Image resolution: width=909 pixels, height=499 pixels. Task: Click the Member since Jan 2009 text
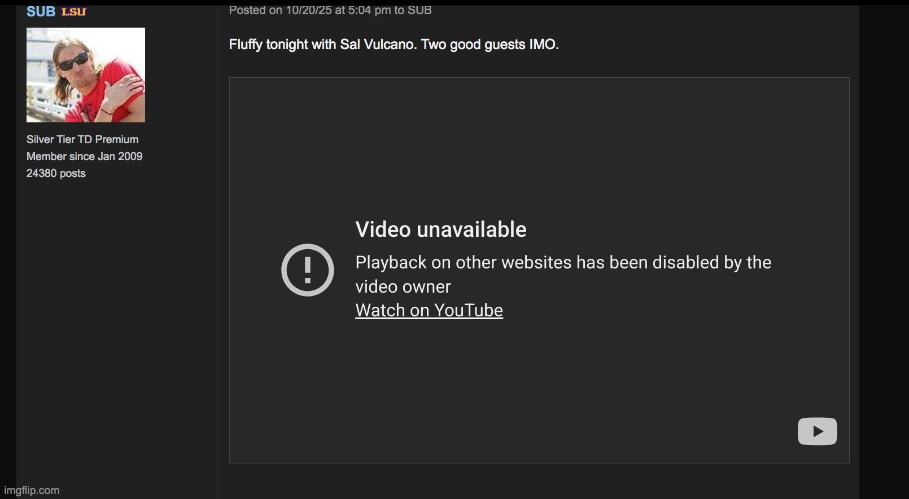coord(84,156)
